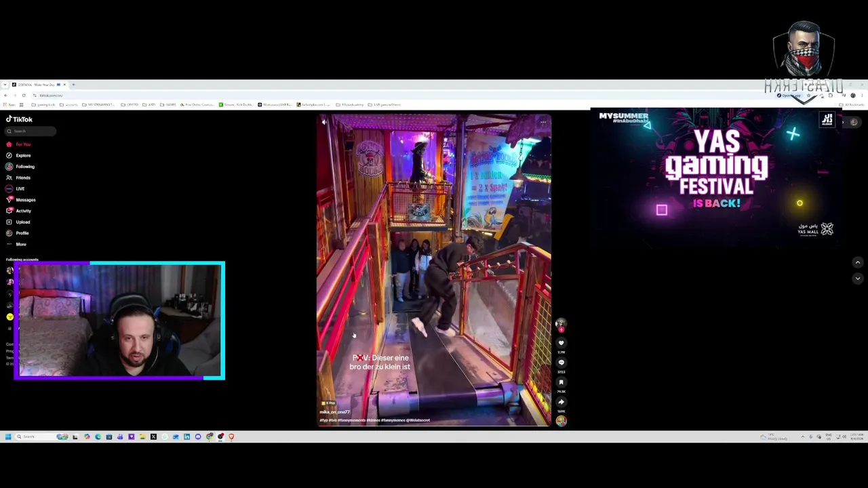This screenshot has height=488, width=868.
Task: Open the Stream - Kick bookmark
Action: (x=237, y=104)
